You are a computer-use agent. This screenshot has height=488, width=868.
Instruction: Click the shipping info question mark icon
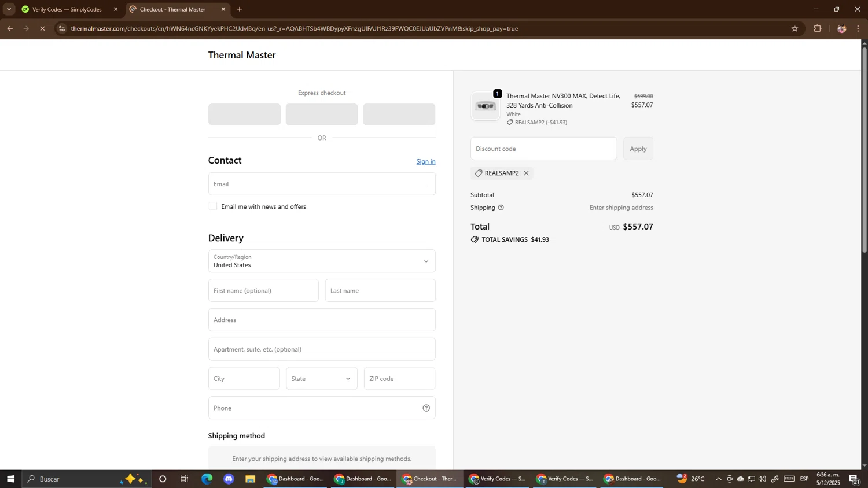point(501,208)
